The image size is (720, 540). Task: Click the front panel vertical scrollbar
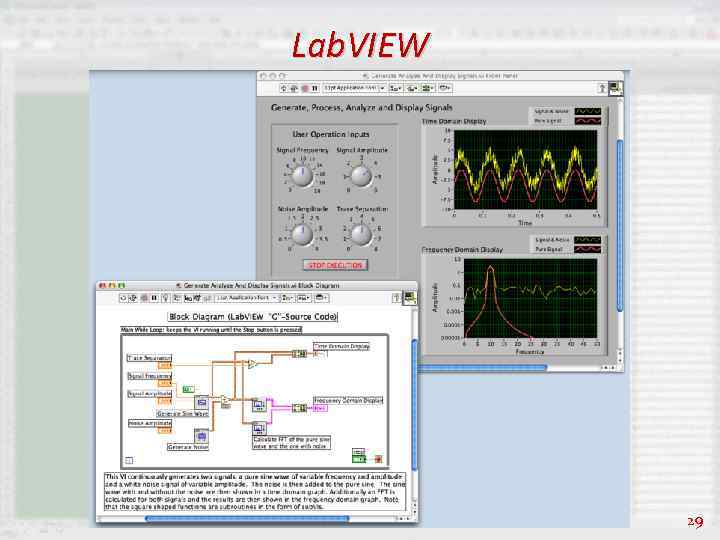click(620, 225)
